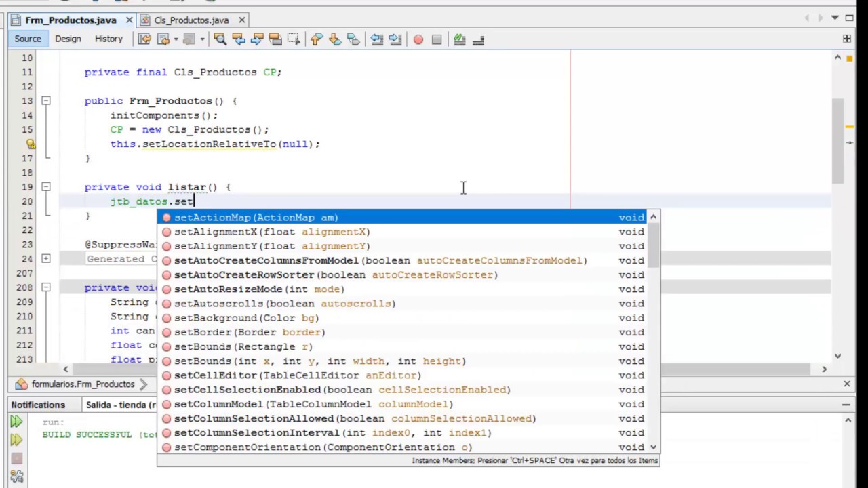
Task: Pick setComponentOrientation suggestion
Action: pos(401,447)
